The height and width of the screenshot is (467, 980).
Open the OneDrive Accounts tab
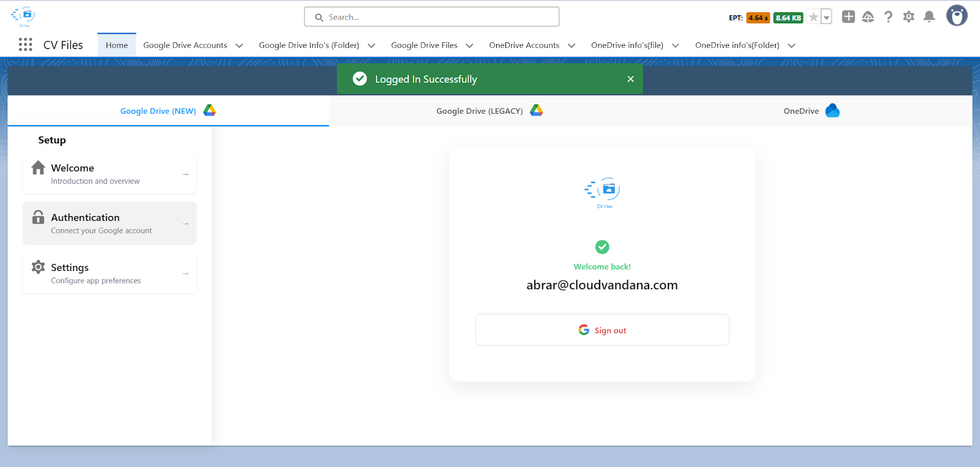524,45
